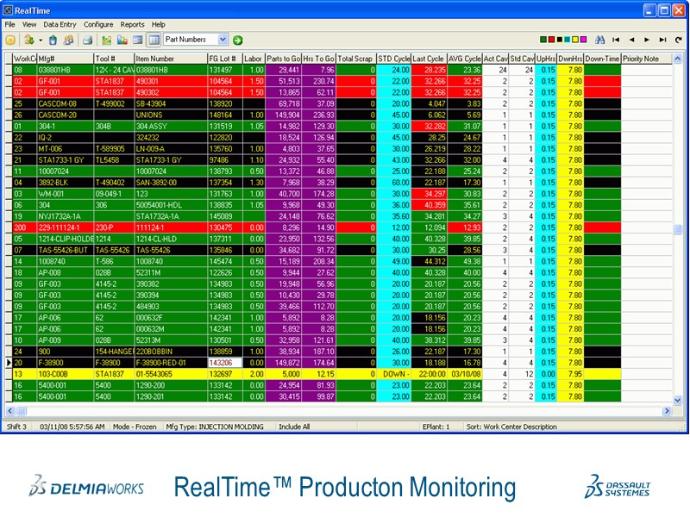
Task: Click the magenta color legend swatch
Action: coord(584,40)
